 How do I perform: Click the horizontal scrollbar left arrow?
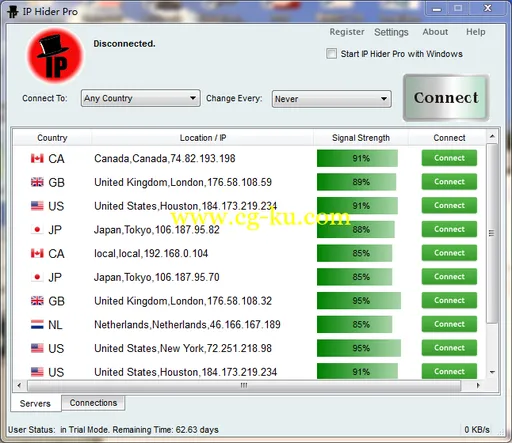pyautogui.click(x=19, y=385)
